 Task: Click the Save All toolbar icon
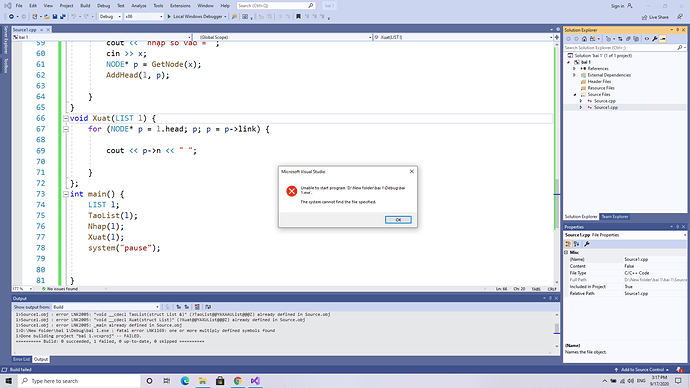[63, 17]
